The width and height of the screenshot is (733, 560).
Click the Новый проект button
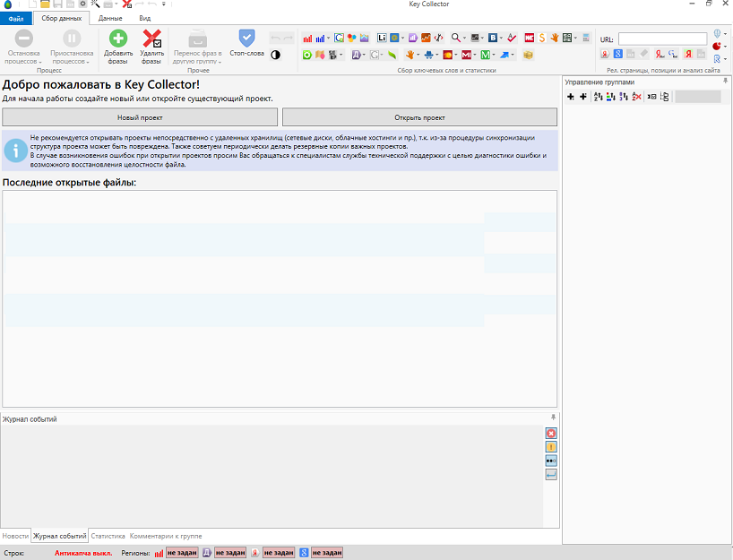tap(140, 117)
